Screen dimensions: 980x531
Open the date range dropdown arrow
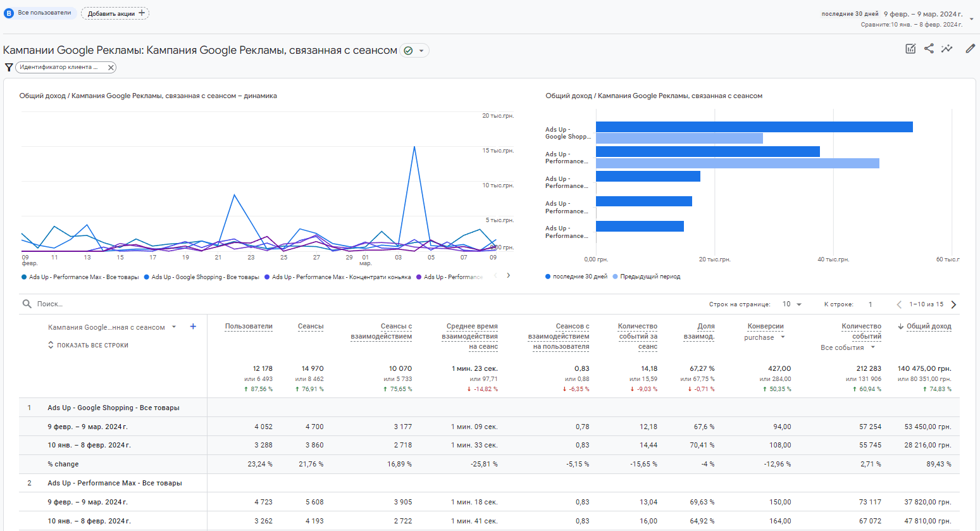point(971,19)
